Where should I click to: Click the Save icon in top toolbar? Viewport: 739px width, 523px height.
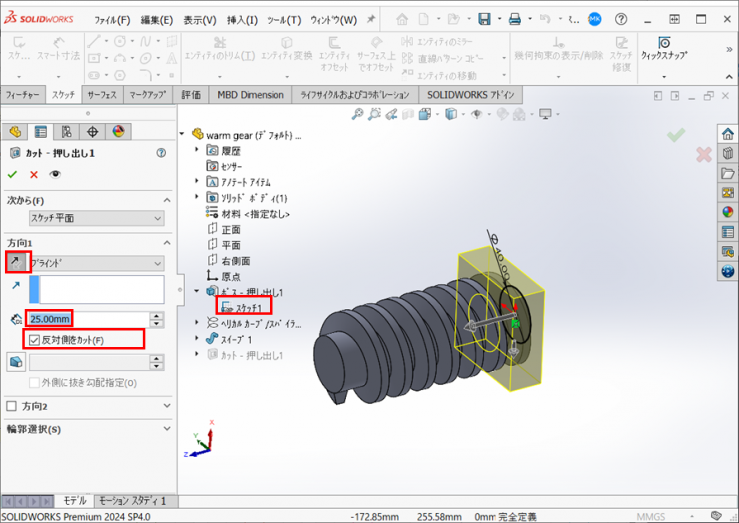pyautogui.click(x=484, y=19)
